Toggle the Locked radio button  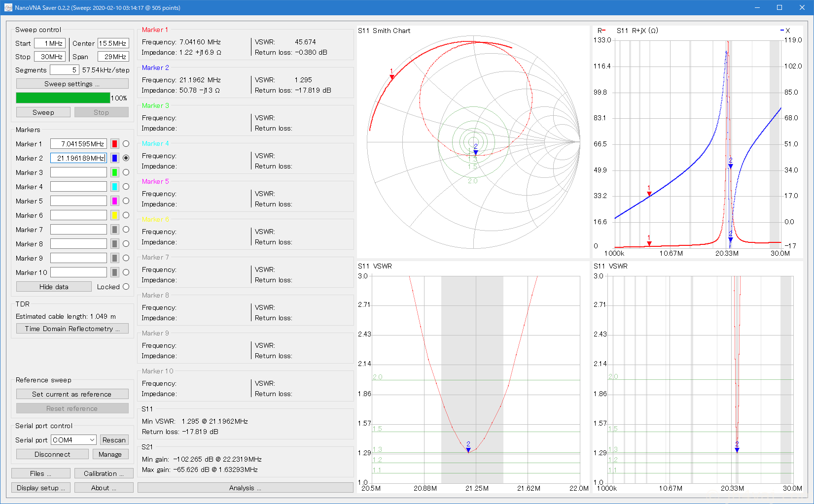click(126, 287)
